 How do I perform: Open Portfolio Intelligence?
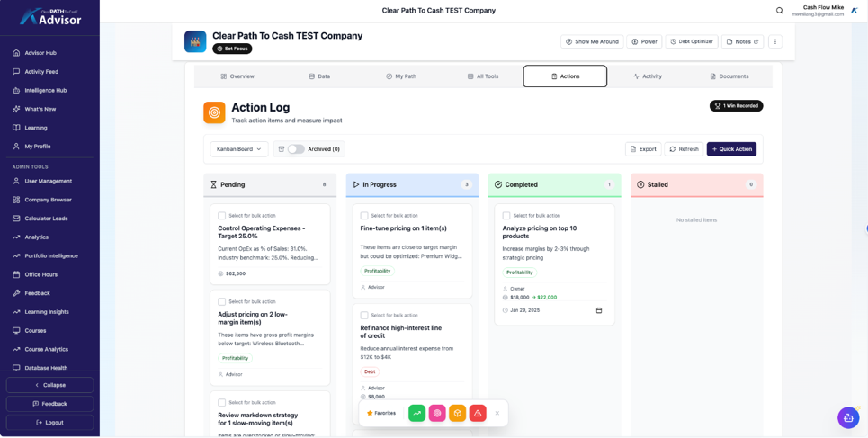tap(49, 255)
